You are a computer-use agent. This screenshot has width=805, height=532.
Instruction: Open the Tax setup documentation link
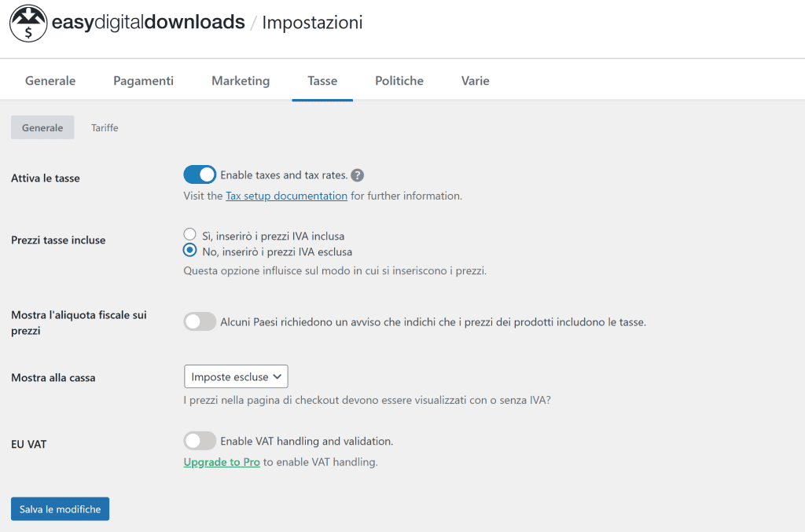click(x=286, y=196)
